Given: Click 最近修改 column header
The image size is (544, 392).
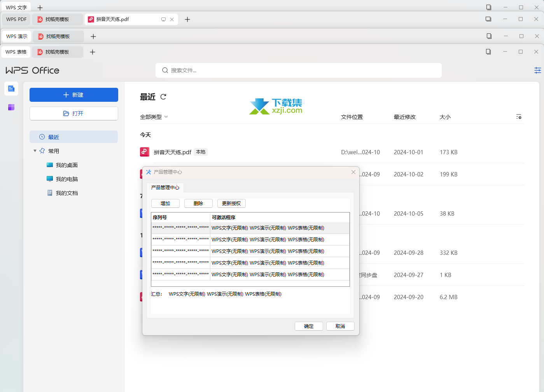Looking at the screenshot, I should [x=405, y=117].
